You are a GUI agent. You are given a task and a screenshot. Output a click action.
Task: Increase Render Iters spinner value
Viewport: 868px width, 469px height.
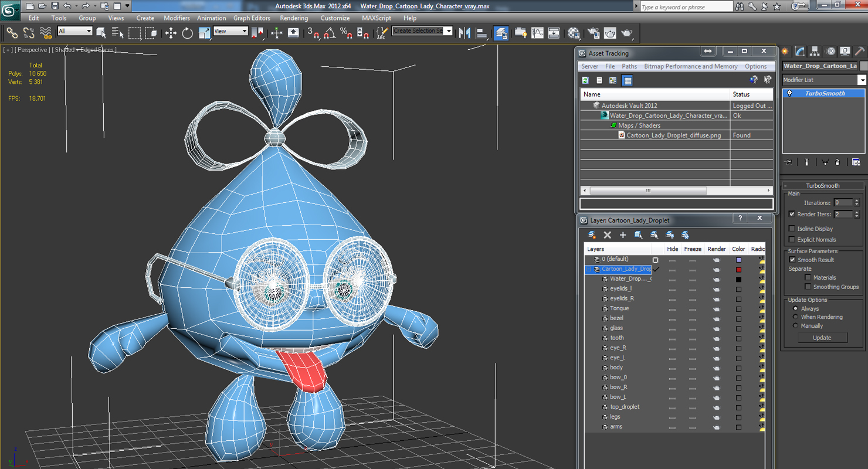pyautogui.click(x=857, y=212)
